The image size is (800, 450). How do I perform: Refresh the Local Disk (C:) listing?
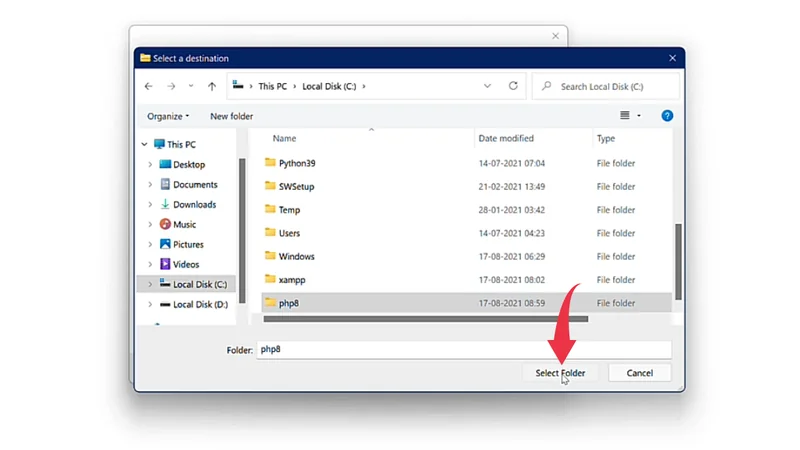(513, 86)
